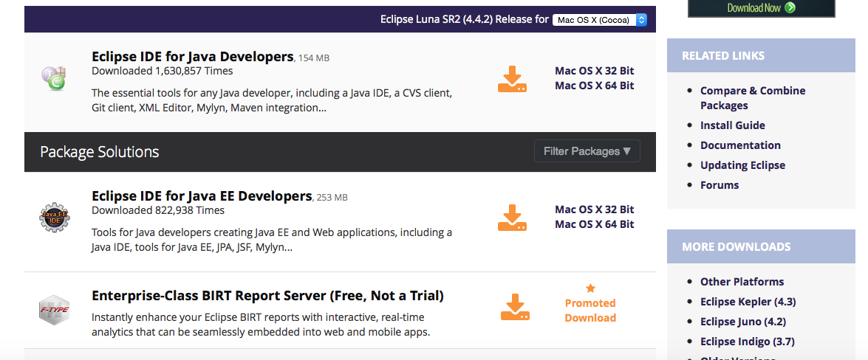
Task: Open the Eclipse Indigo (3.7) link
Action: pyautogui.click(x=748, y=342)
